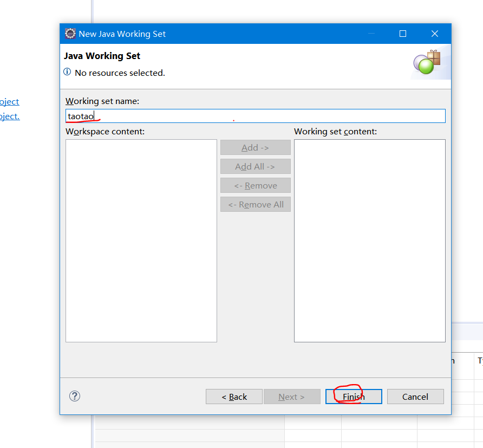Screen dimensions: 483x448
Task: Click the Java working set wizard banner image
Action: coord(430,62)
